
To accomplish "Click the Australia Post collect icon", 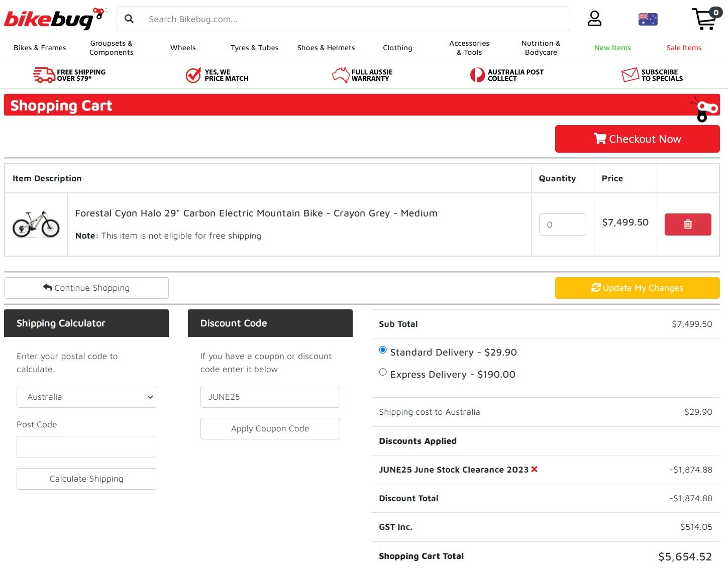I will [477, 75].
